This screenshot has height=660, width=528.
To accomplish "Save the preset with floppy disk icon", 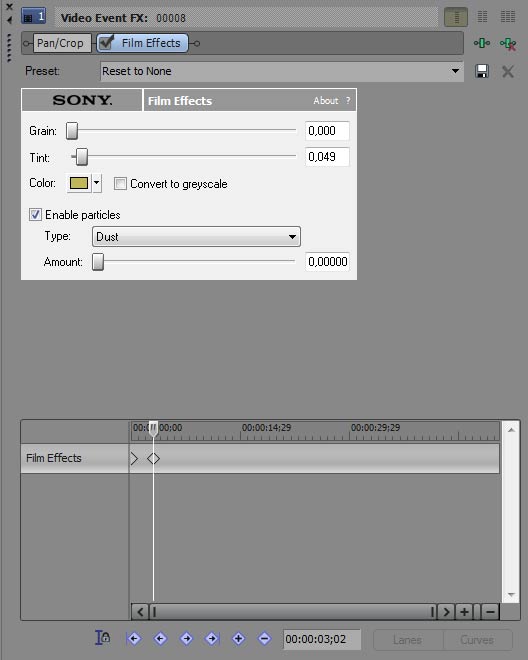I will (x=482, y=71).
